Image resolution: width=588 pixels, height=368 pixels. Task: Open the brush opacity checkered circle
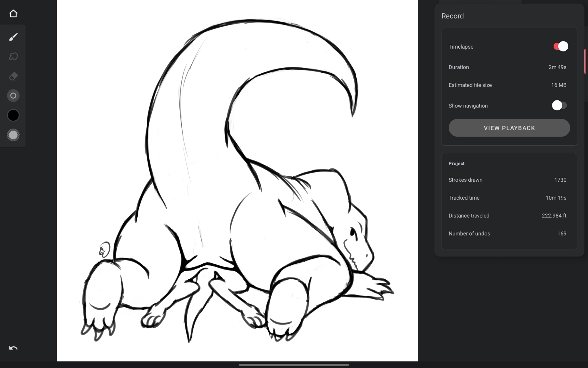(13, 135)
